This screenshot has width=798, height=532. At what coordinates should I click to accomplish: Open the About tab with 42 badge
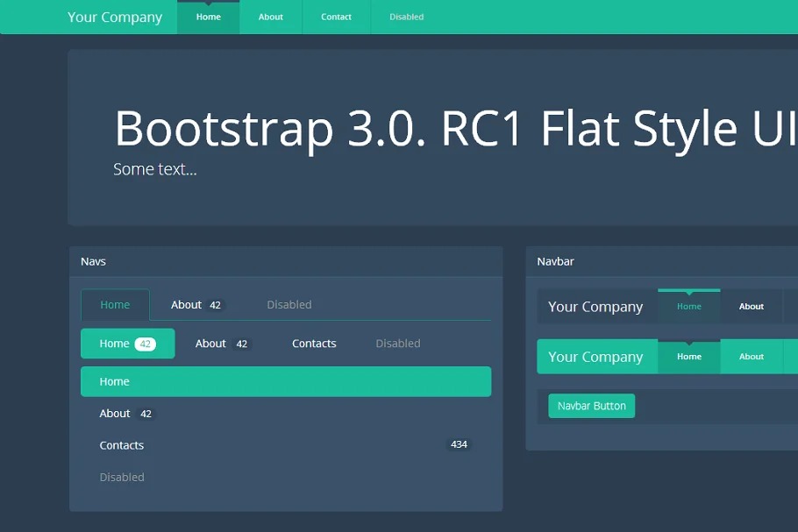pos(196,305)
